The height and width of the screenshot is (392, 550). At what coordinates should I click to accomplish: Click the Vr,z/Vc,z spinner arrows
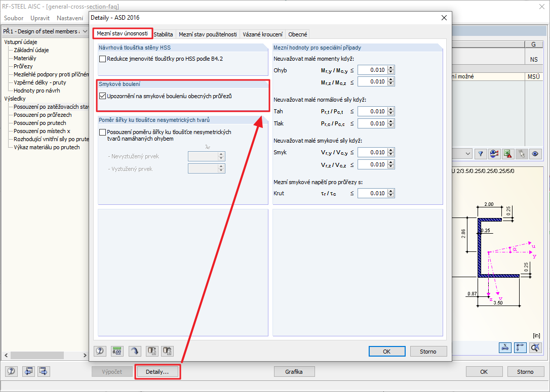(391, 165)
